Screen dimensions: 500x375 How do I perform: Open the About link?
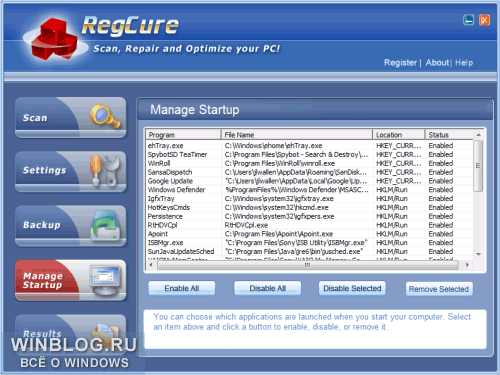tap(437, 63)
